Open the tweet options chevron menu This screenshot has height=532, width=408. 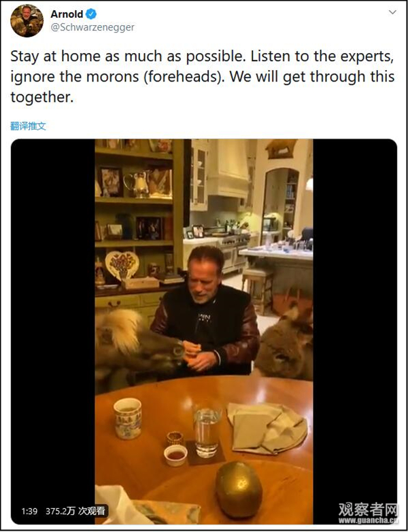(392, 12)
